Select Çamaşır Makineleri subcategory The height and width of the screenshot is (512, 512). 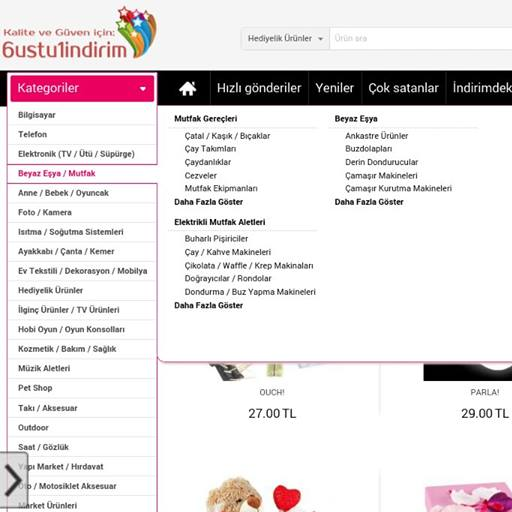pyautogui.click(x=381, y=176)
